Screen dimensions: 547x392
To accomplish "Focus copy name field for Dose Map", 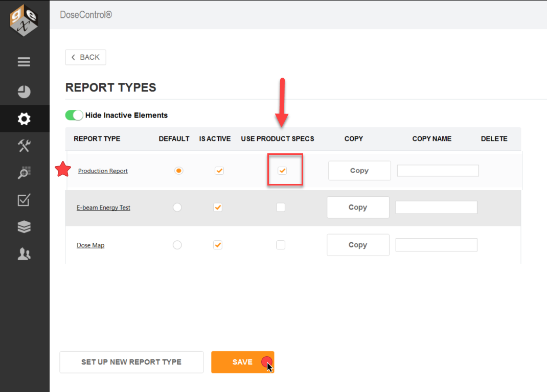I will click(437, 245).
